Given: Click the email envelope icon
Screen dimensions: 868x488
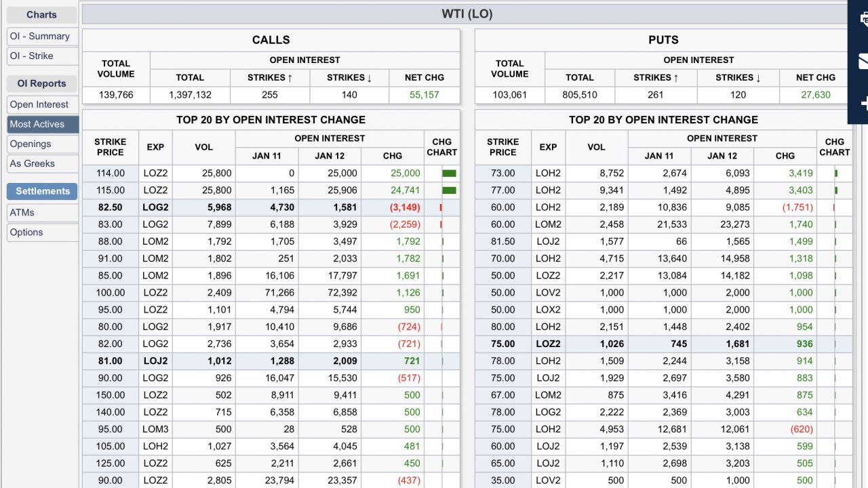Looking at the screenshot, I should click(863, 62).
